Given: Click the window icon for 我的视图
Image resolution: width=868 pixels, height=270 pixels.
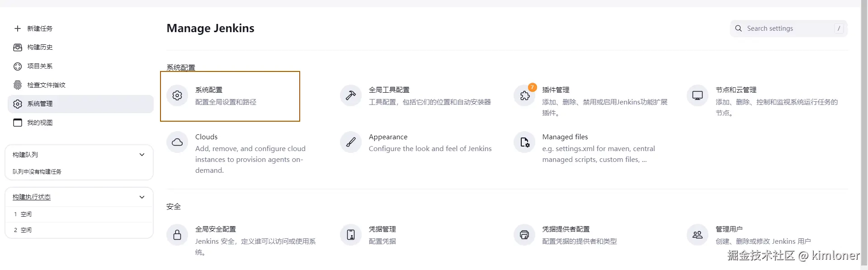Looking at the screenshot, I should [x=18, y=123].
